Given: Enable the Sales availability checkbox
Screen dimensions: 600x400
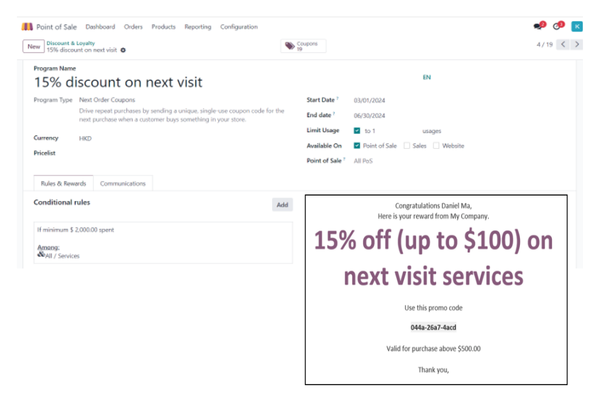Looking at the screenshot, I should point(407,146).
